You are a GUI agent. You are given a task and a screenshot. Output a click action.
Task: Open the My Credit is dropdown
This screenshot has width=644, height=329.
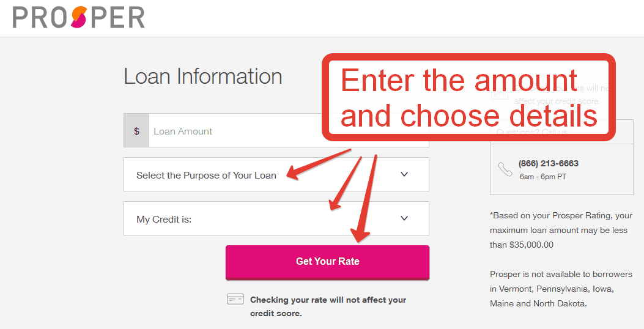tap(276, 218)
